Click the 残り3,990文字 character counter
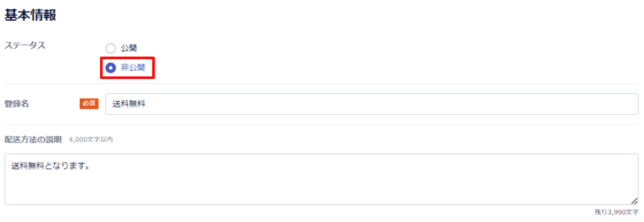Viewport: 644px width, 222px height. click(616, 212)
